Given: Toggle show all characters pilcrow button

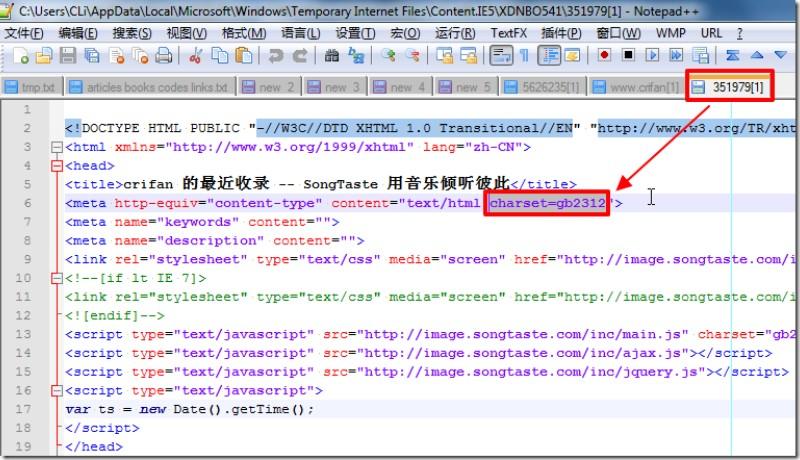Looking at the screenshot, I should click(x=524, y=56).
